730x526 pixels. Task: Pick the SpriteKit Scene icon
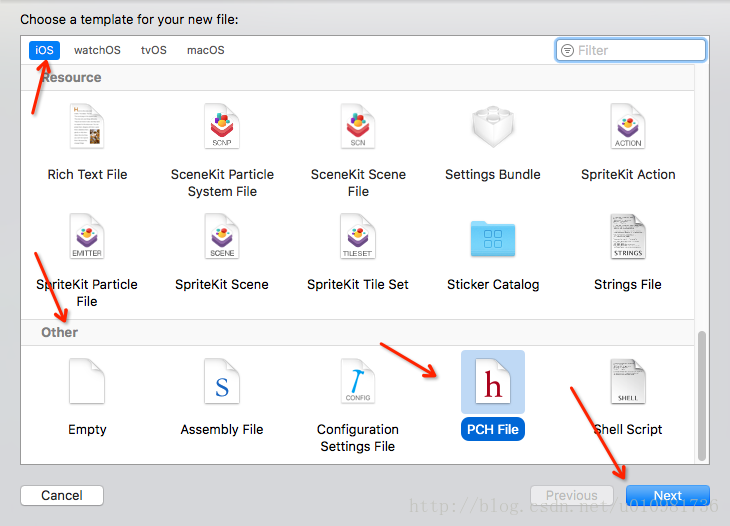click(222, 236)
